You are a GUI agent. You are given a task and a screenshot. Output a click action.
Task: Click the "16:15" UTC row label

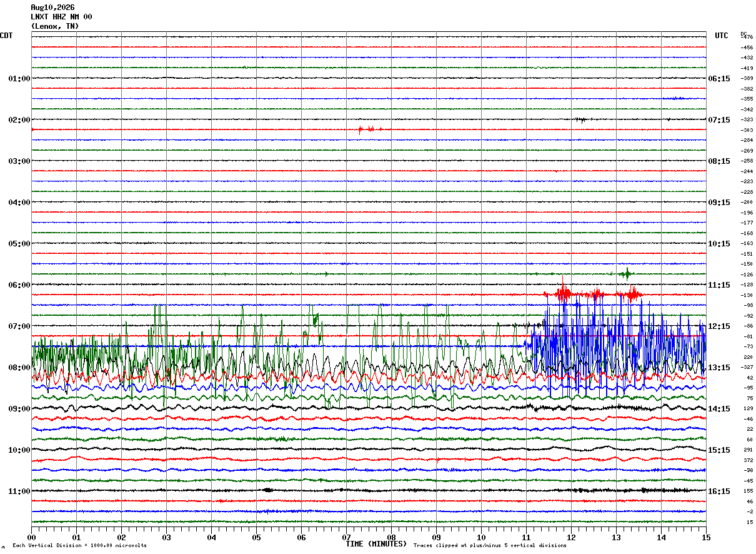(x=719, y=491)
